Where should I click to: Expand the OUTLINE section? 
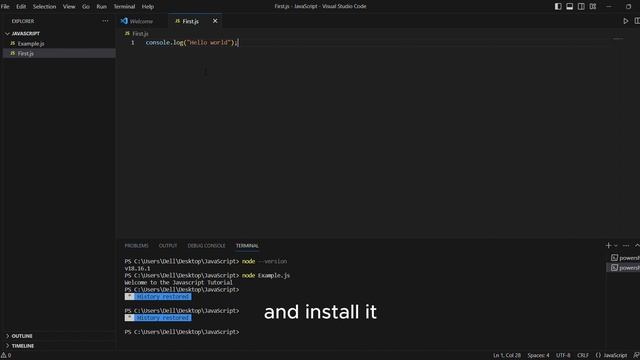(22, 336)
